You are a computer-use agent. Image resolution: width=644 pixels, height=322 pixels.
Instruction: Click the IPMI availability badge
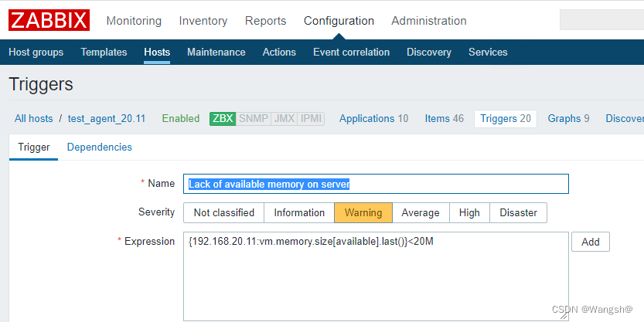coord(311,119)
